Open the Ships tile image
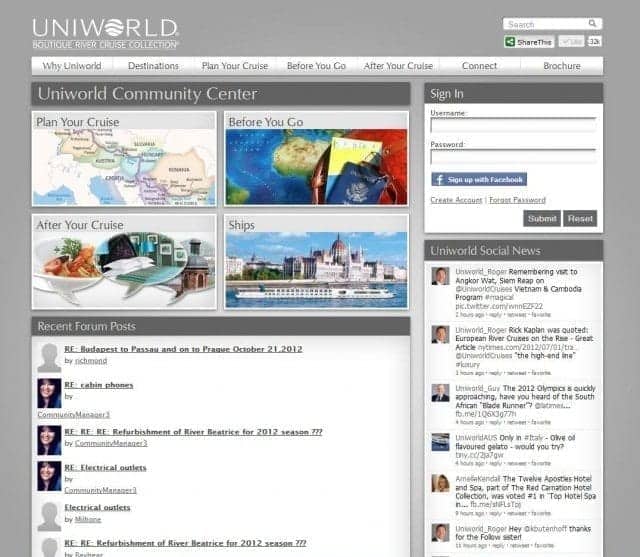 point(316,269)
